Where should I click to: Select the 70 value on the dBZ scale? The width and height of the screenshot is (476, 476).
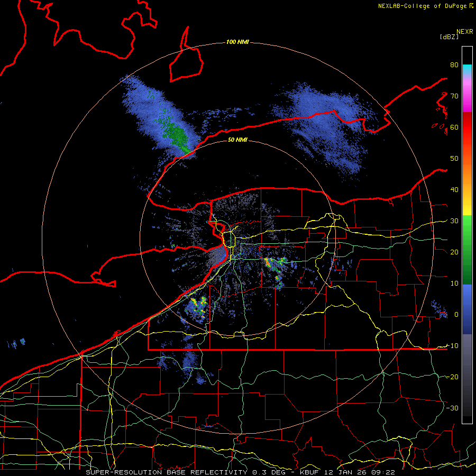pos(454,96)
